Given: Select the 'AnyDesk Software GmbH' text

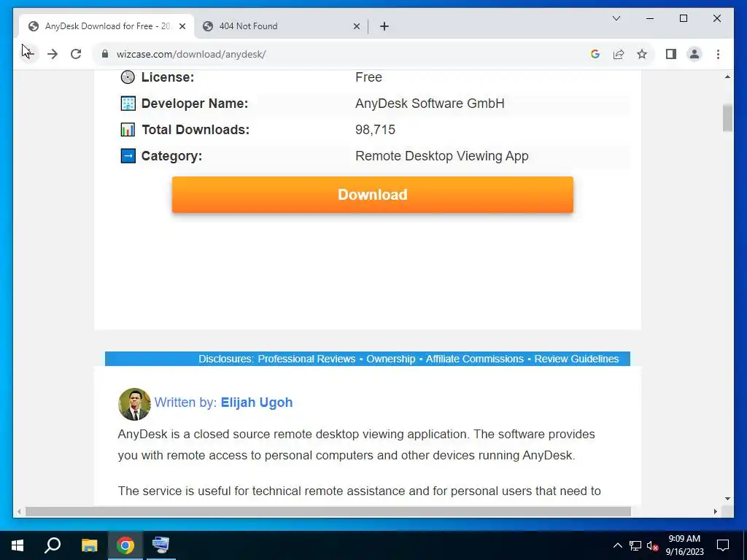Looking at the screenshot, I should (430, 104).
